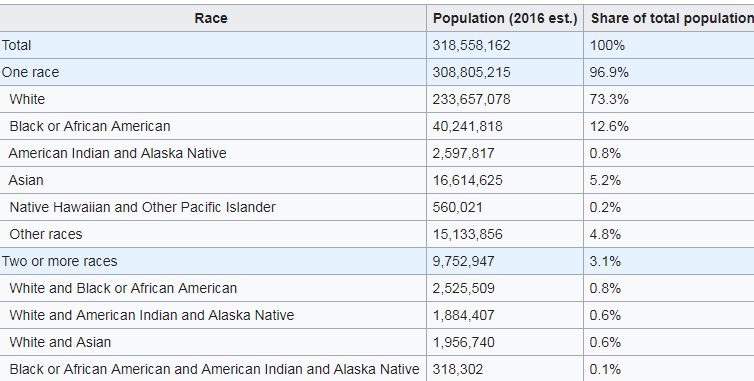The image size is (754, 381).
Task: Click the population value 2,525,509
Action: click(464, 288)
